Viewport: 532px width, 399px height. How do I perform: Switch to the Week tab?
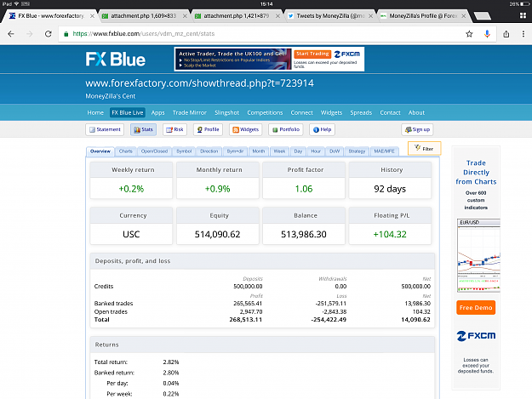pyautogui.click(x=279, y=151)
